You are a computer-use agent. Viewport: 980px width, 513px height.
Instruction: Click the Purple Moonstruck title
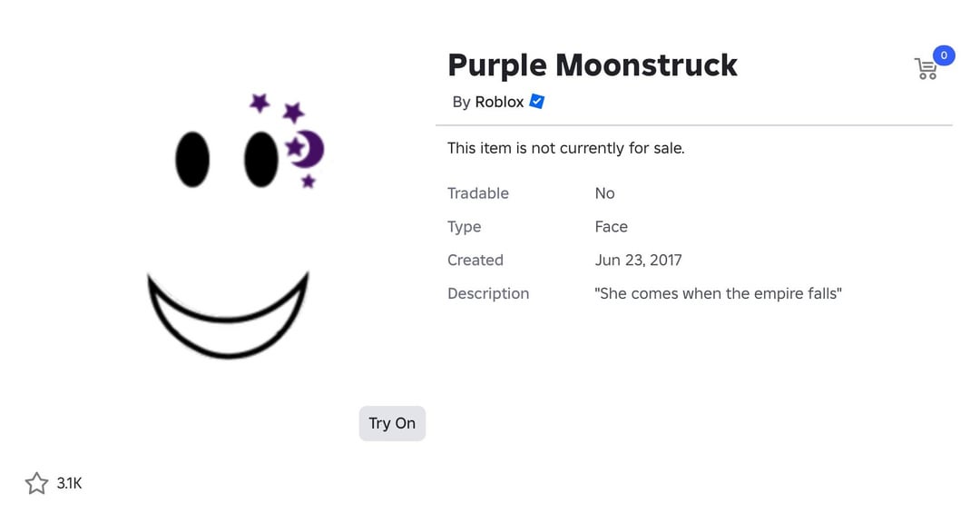593,65
